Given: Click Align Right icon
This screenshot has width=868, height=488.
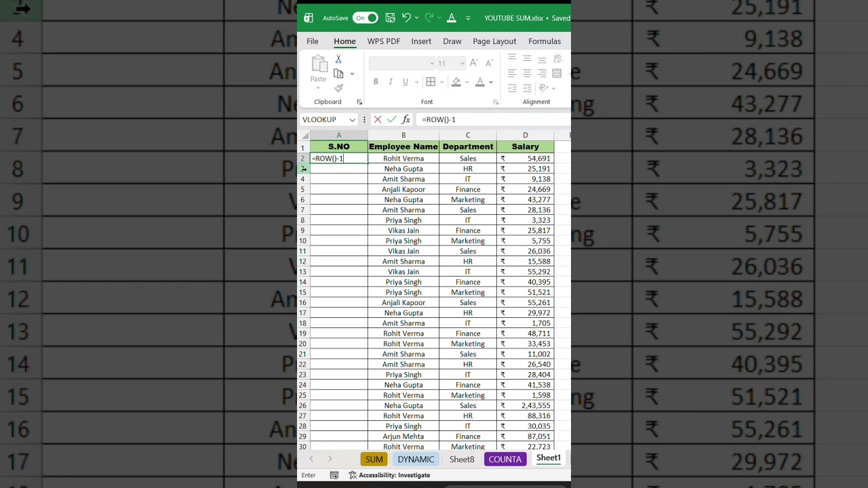Looking at the screenshot, I should tap(542, 73).
